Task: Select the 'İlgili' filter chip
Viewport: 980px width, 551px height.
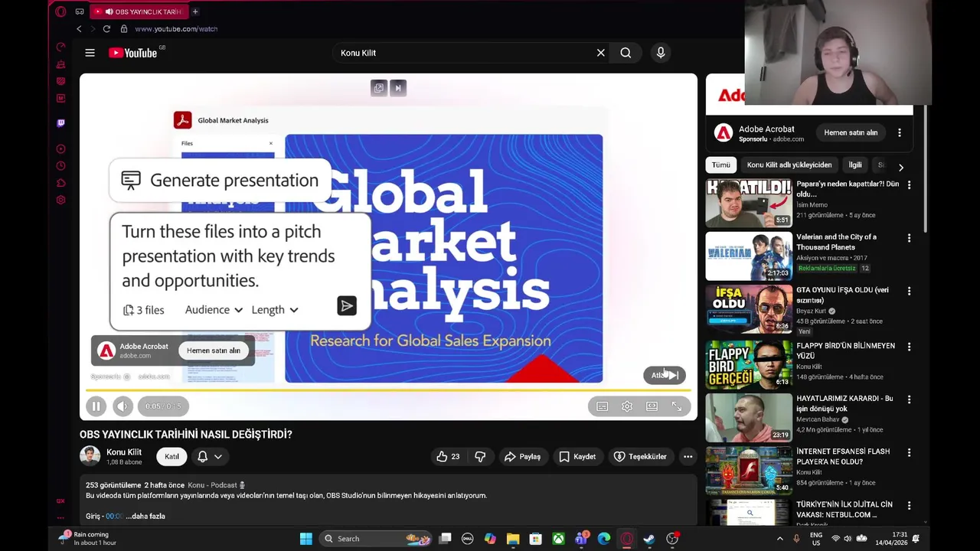Action: coord(855,165)
